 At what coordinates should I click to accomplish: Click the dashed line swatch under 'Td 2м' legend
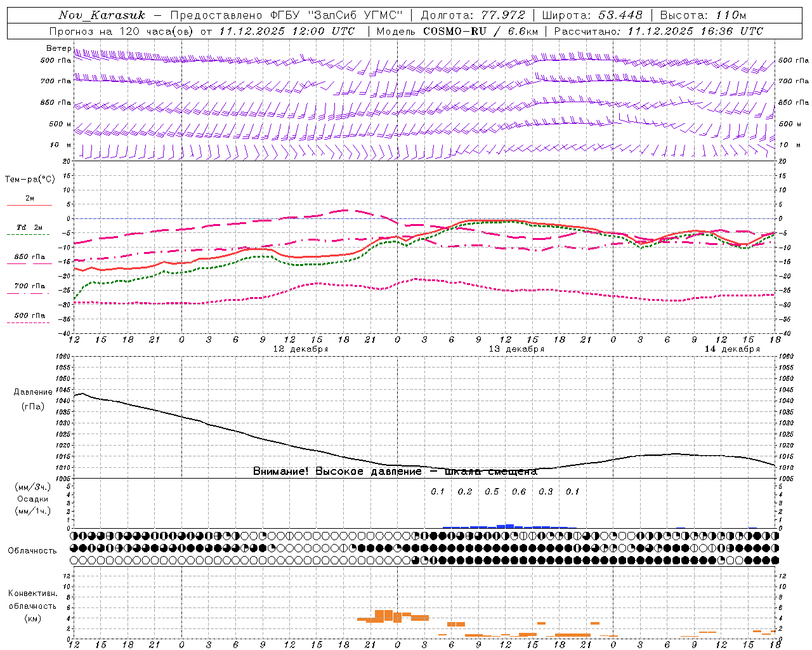[29, 235]
